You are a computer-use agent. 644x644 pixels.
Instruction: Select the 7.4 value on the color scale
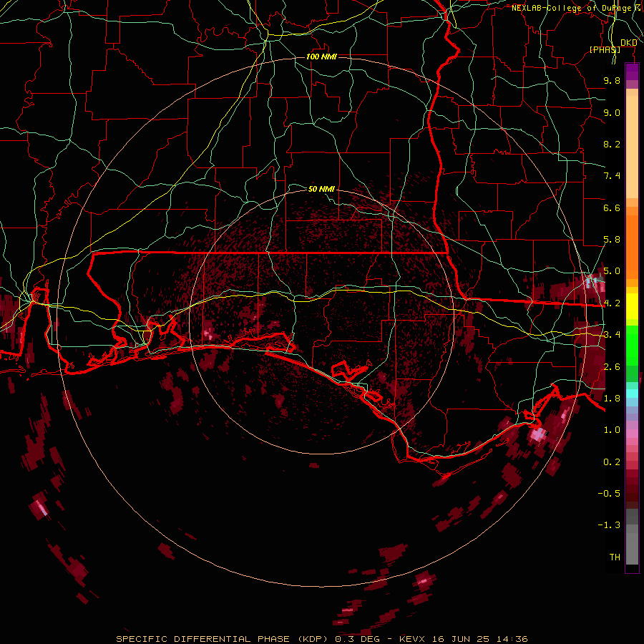[612, 176]
